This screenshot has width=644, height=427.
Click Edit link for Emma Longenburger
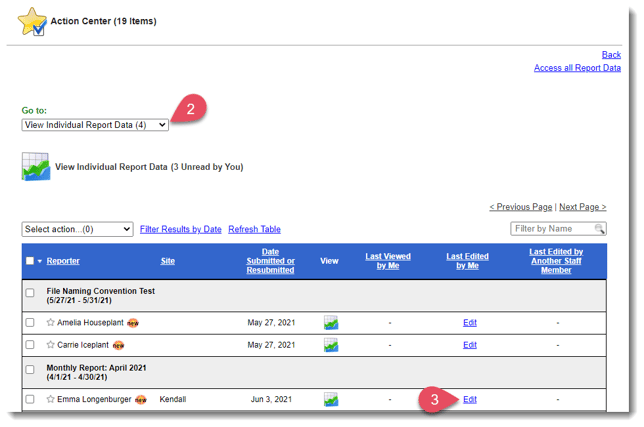469,399
